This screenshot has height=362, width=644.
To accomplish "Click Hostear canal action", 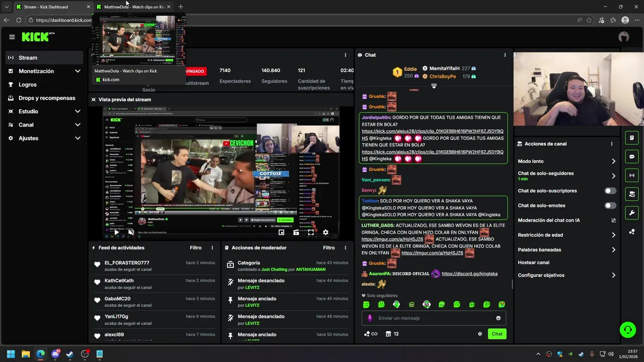I will pos(533,262).
